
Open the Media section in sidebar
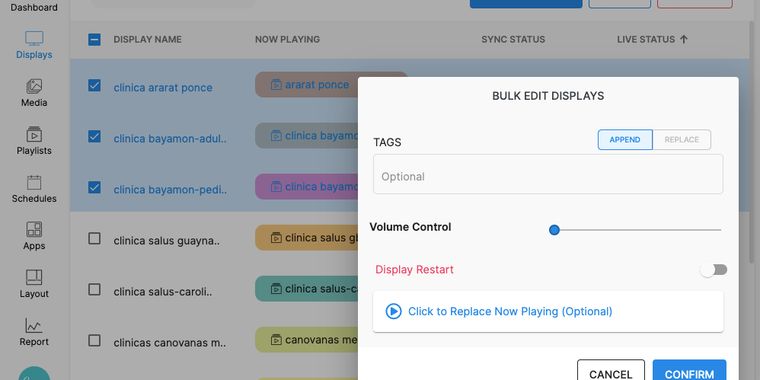click(34, 93)
